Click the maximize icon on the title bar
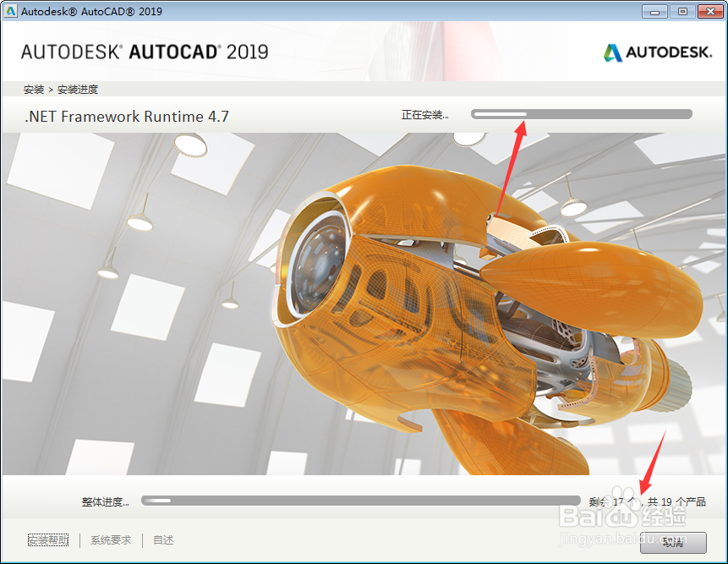 coord(681,11)
